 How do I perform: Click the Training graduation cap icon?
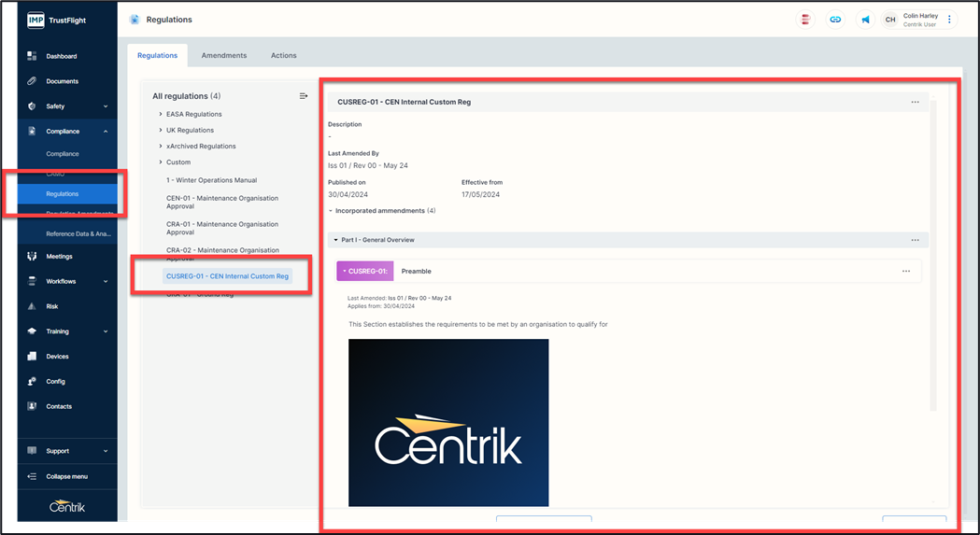click(x=32, y=331)
